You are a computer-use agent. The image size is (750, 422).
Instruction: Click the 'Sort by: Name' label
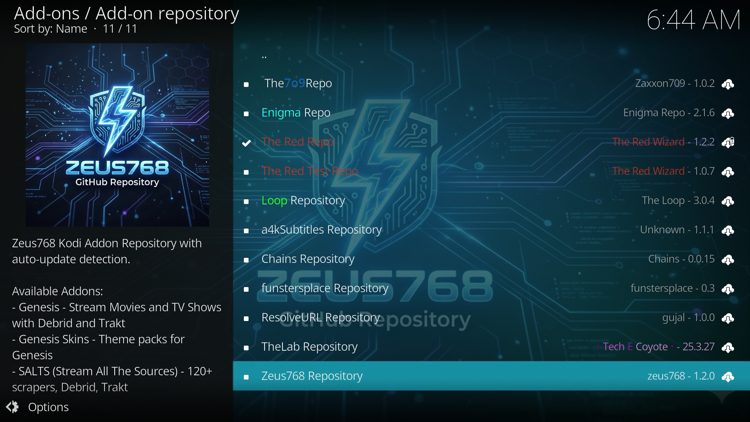point(50,29)
